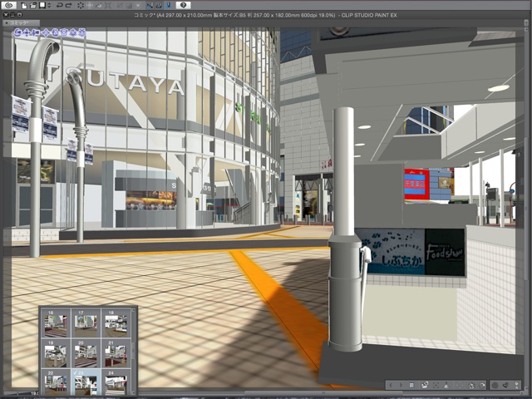Select the fifth object rotation manipulator icon

pos(56,33)
